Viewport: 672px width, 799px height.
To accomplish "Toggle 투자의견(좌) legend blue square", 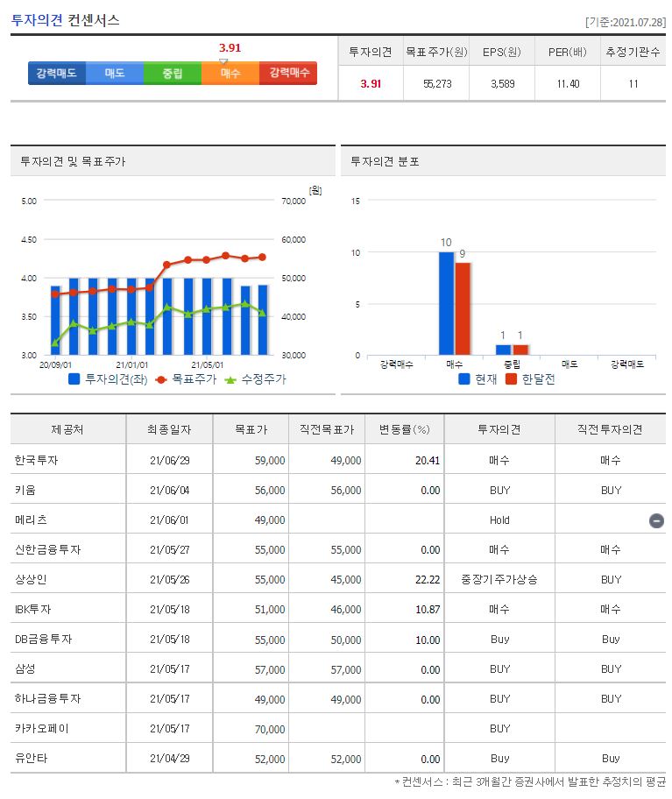I will tap(74, 379).
